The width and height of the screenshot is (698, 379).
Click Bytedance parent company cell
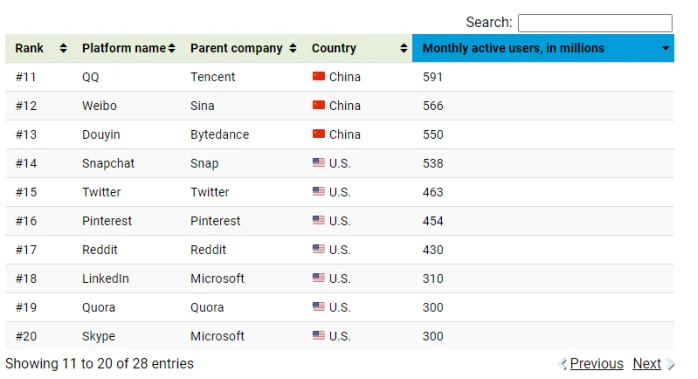pos(220,134)
